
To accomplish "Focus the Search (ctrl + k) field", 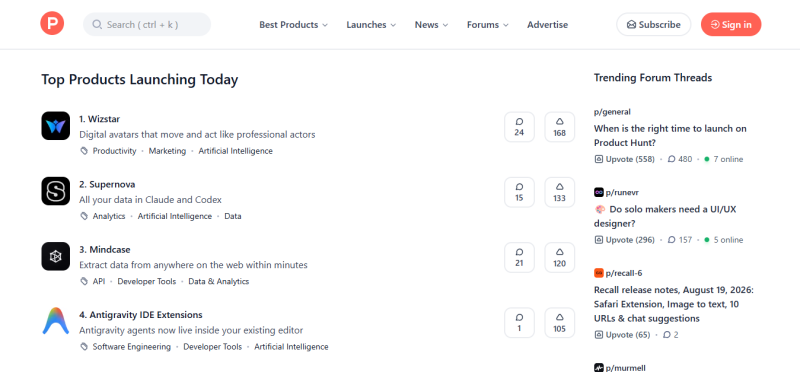I will [147, 24].
